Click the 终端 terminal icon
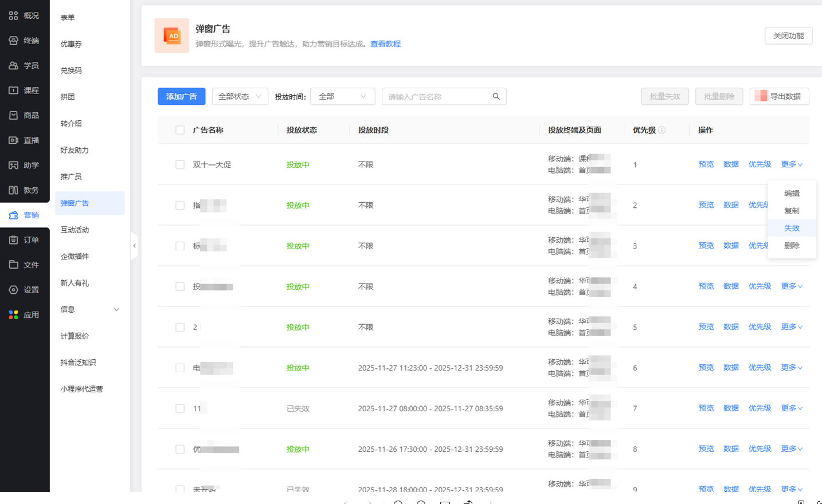 coord(13,41)
